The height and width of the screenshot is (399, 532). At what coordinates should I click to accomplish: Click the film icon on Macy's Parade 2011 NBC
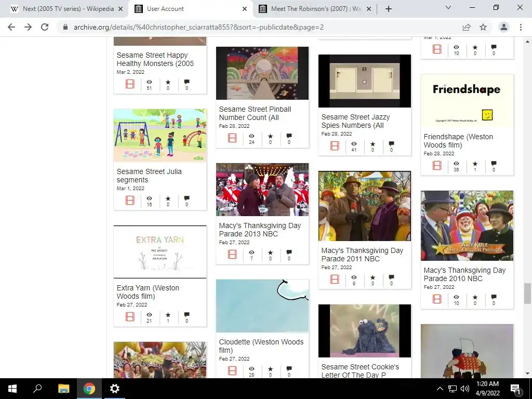click(335, 279)
